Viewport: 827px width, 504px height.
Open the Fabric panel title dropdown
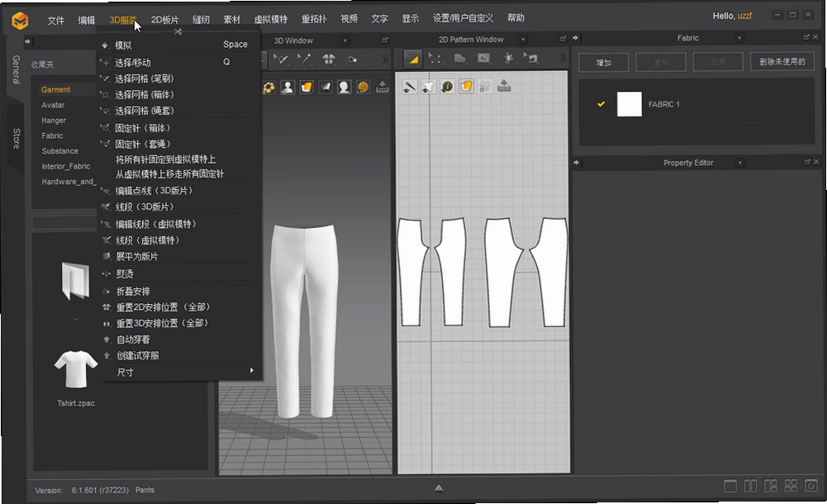click(x=739, y=38)
